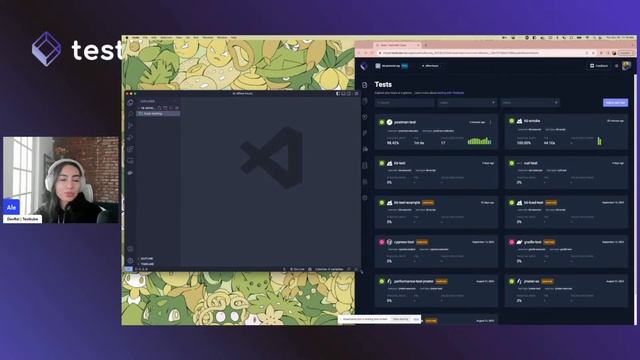Image resolution: width=640 pixels, height=360 pixels.
Task: Open the three-dot menu on postman-test card
Action: pyautogui.click(x=491, y=122)
